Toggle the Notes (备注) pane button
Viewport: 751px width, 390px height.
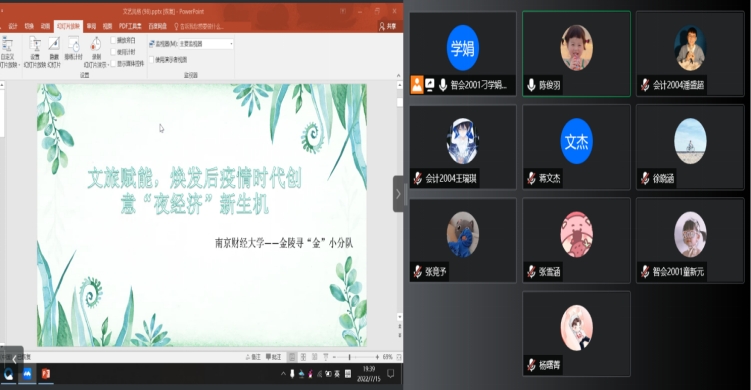(x=253, y=357)
